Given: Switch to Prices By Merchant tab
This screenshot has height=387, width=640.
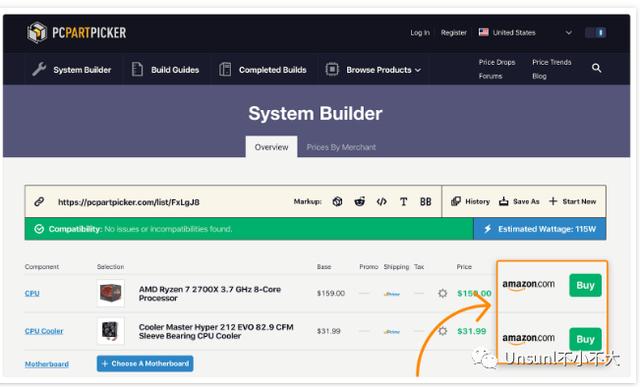Looking at the screenshot, I should (x=341, y=147).
